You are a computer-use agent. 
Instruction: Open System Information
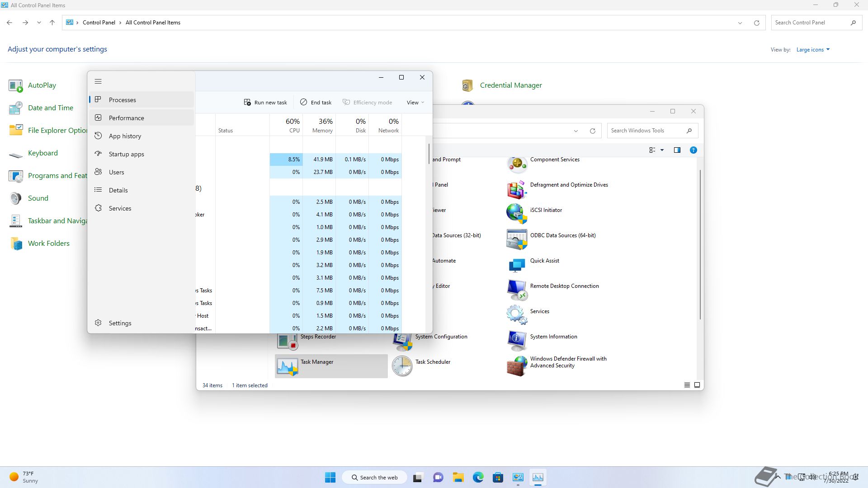542,341
